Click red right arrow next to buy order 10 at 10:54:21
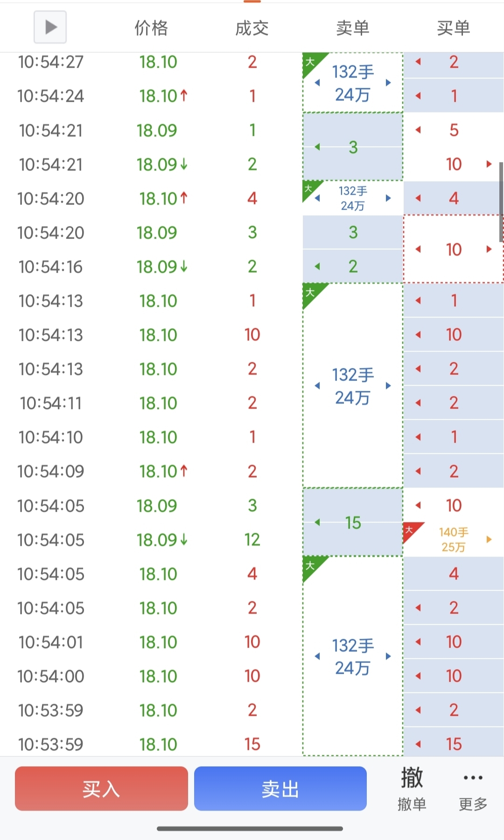504x840 pixels. [489, 164]
